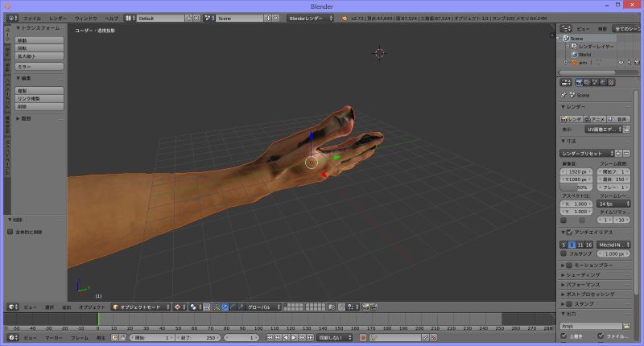The height and width of the screenshot is (346, 644).
Task: Open the オブジェクトモード dropdown
Action: click(140, 307)
